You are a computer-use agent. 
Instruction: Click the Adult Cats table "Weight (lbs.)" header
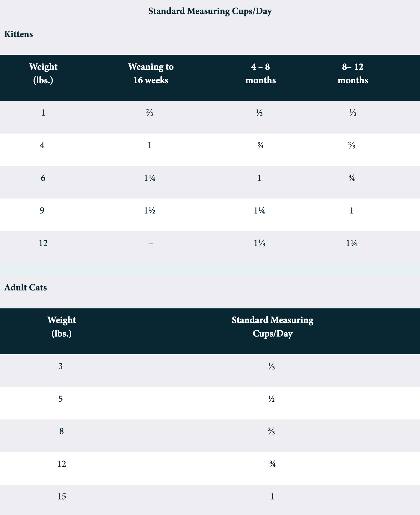point(61,327)
